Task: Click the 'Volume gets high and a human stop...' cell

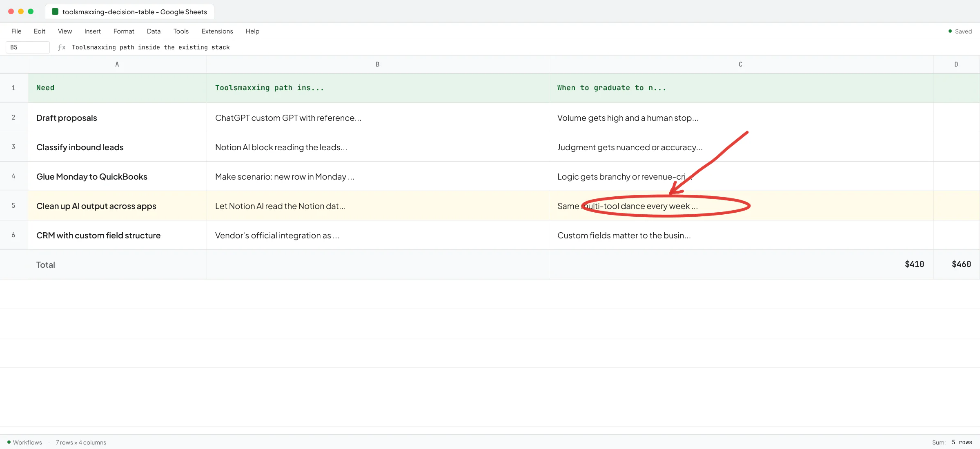Action: pyautogui.click(x=741, y=118)
